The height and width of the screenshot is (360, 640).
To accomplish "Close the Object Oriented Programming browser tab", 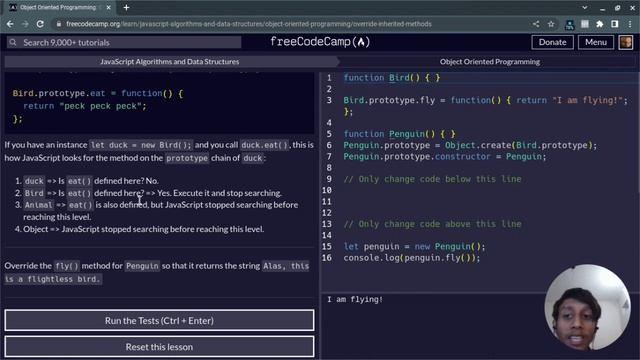I will (109, 7).
